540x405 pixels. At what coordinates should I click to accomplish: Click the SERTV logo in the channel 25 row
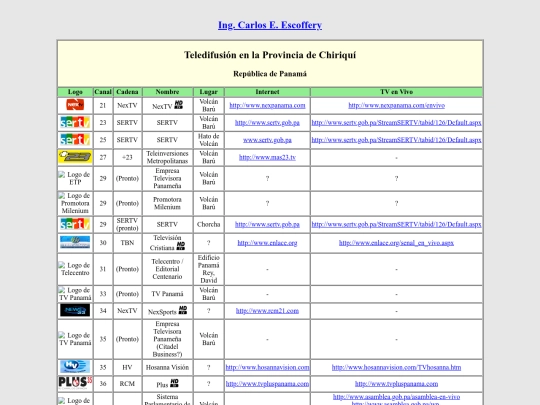click(75, 139)
